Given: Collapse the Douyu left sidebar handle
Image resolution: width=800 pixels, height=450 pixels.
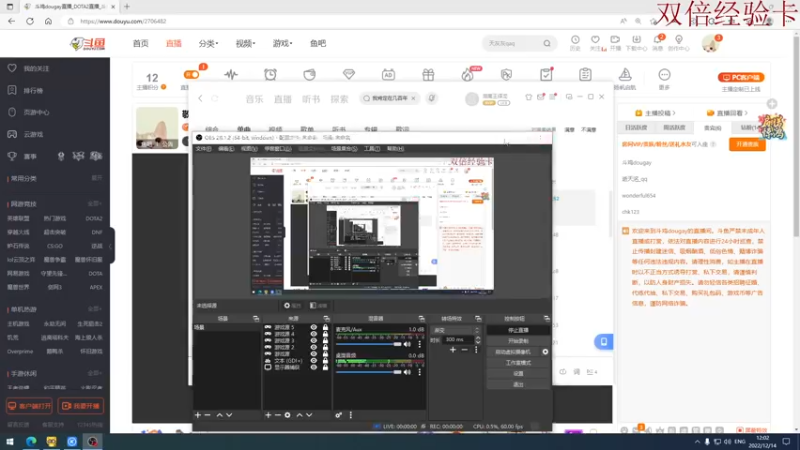Looking at the screenshot, I should click(x=111, y=246).
